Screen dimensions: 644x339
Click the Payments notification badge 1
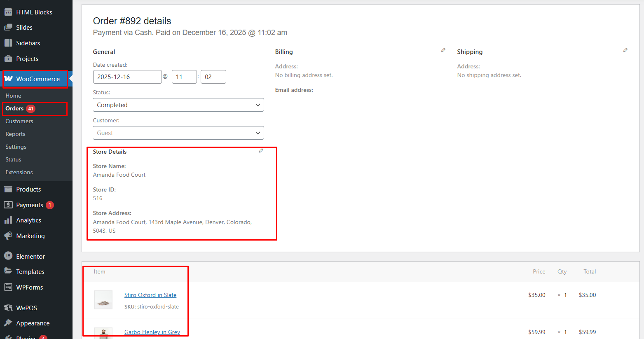[x=50, y=205]
